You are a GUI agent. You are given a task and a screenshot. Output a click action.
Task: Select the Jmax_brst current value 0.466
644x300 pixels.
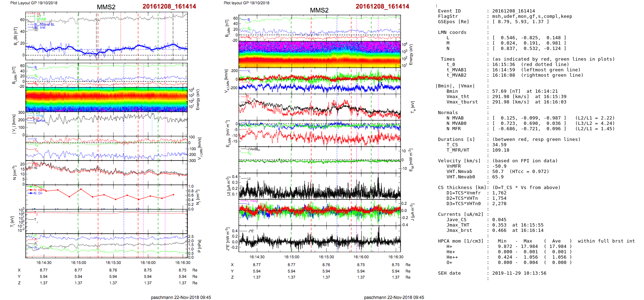click(x=499, y=230)
